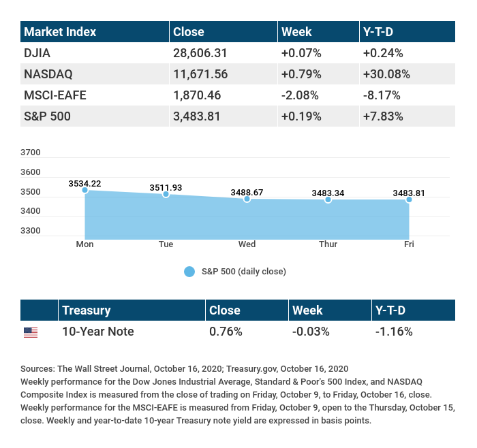This screenshot has height=448, width=477.
Task: Click the US flag icon
Action: coord(31,332)
